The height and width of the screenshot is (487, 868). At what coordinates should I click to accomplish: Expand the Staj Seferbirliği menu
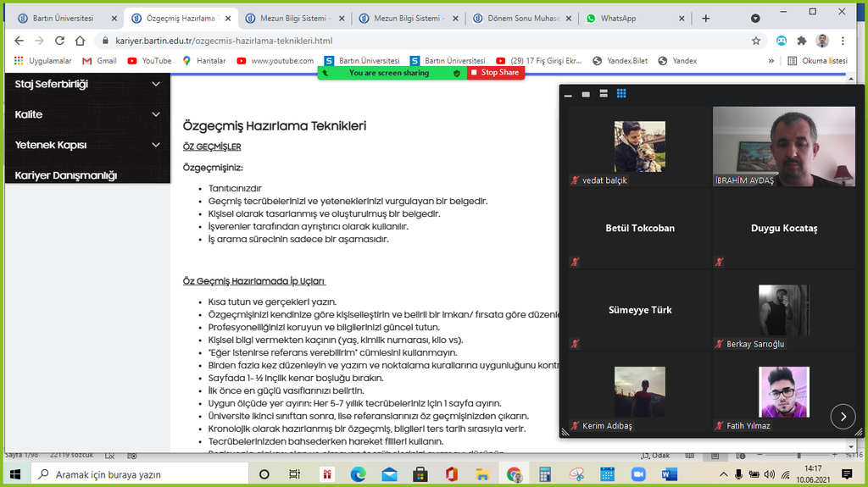click(x=155, y=84)
